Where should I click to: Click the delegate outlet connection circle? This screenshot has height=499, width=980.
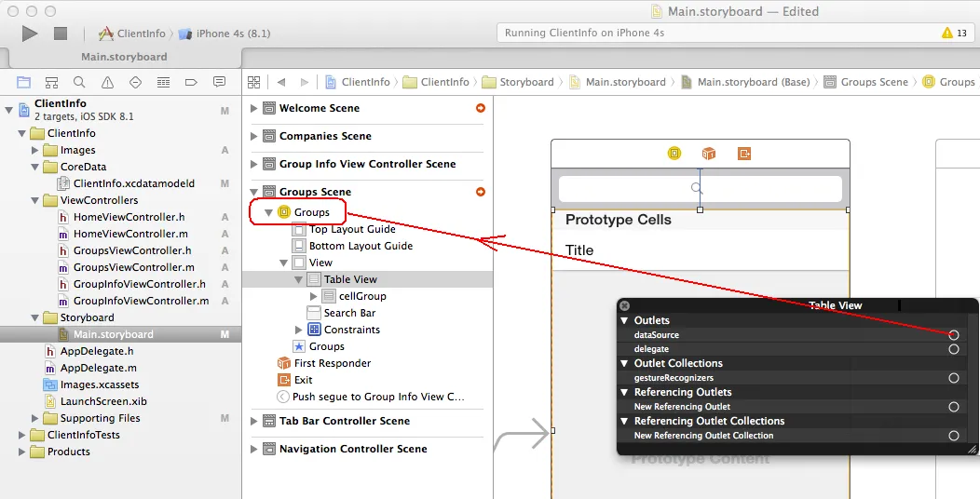click(954, 349)
